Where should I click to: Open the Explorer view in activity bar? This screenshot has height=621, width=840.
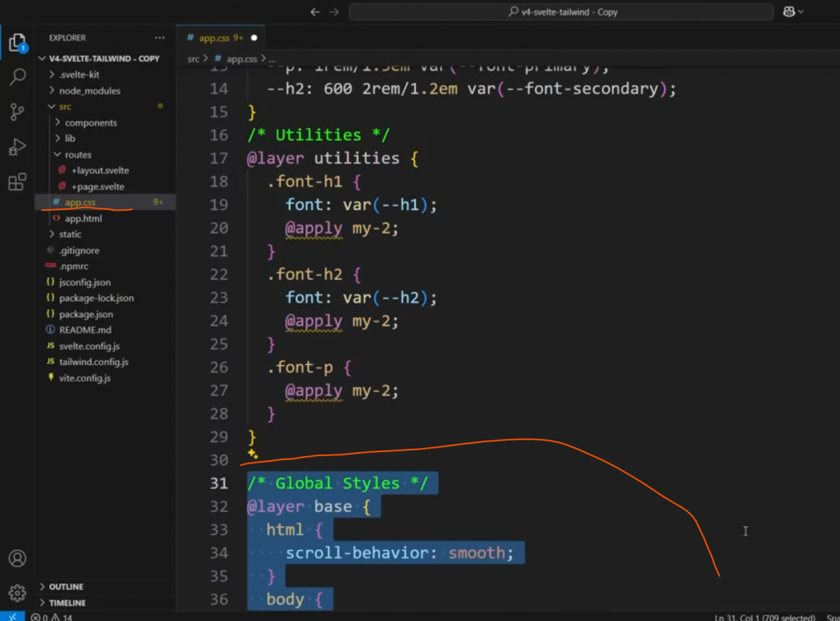pos(17,43)
